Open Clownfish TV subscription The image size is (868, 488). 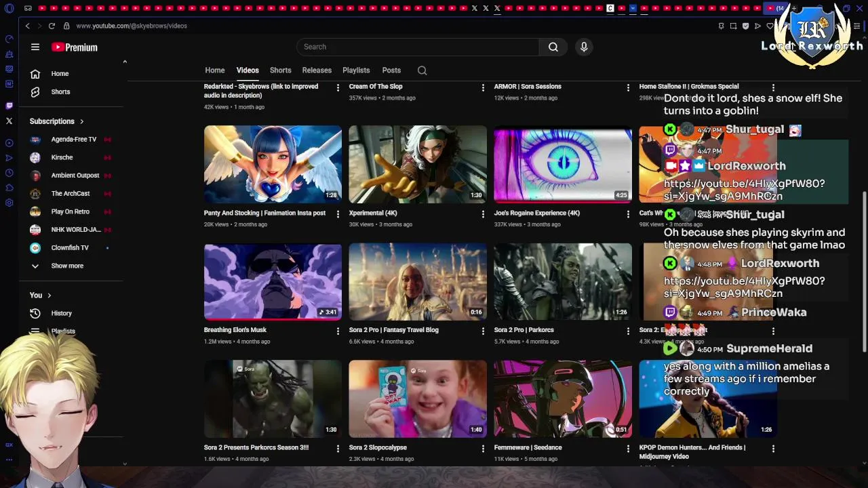71,248
